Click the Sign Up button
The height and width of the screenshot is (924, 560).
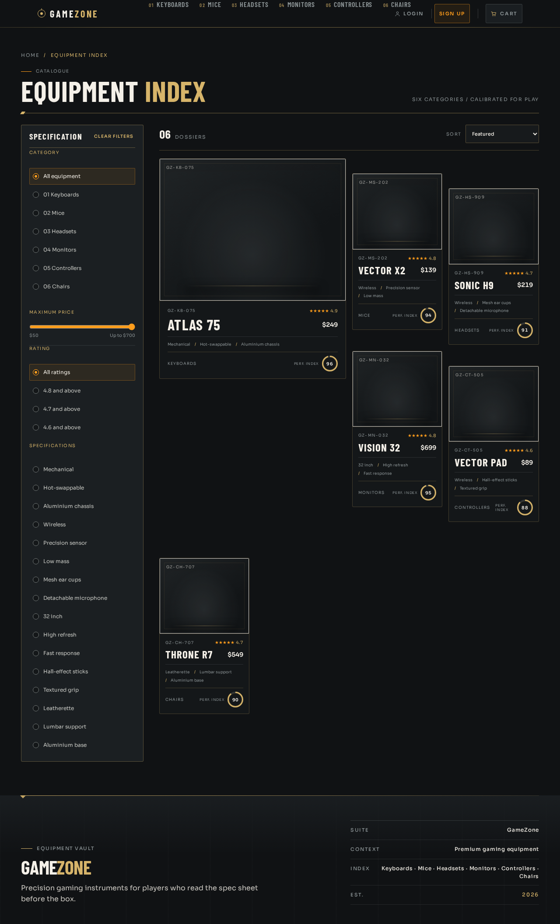(452, 14)
